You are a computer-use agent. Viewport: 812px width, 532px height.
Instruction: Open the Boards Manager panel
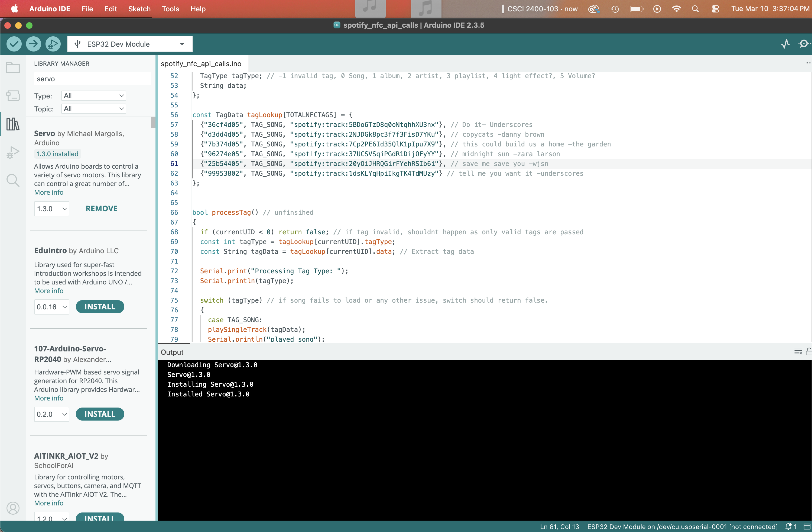point(13,96)
